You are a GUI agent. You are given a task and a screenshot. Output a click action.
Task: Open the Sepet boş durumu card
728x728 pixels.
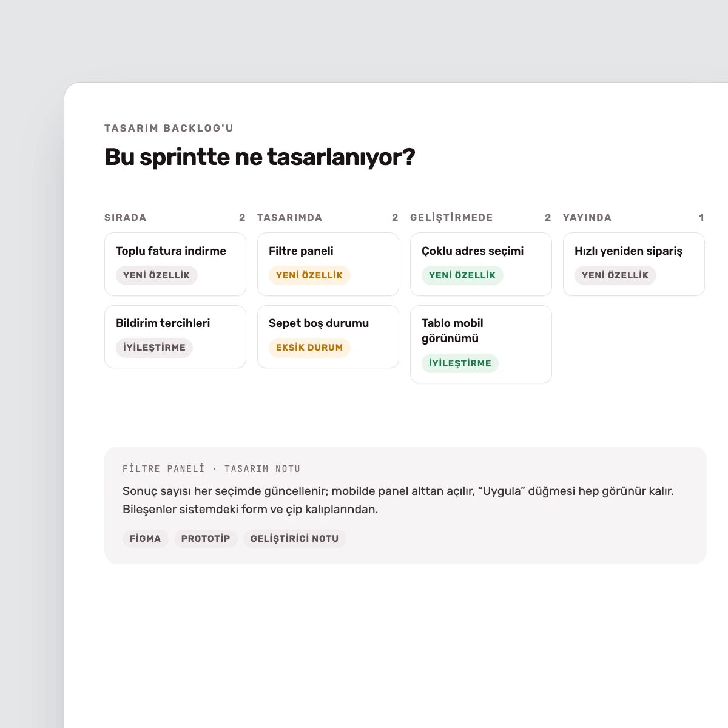328,337
